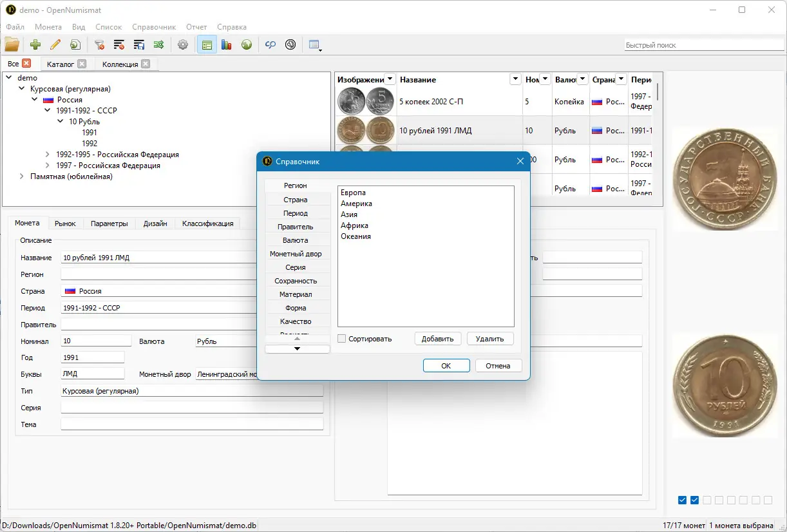Uncheck the second checked image checkbox bottom right
The image size is (787, 532).
[x=694, y=500]
